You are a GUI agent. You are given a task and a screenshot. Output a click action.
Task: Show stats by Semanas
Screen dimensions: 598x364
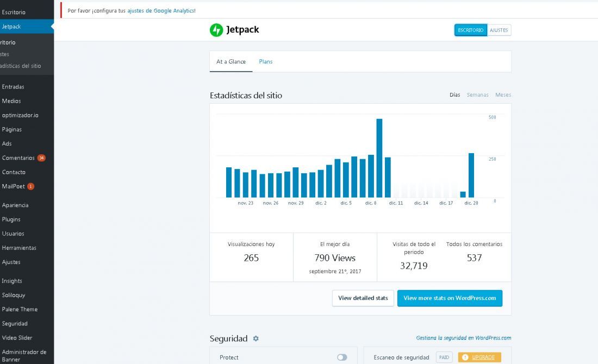(477, 95)
